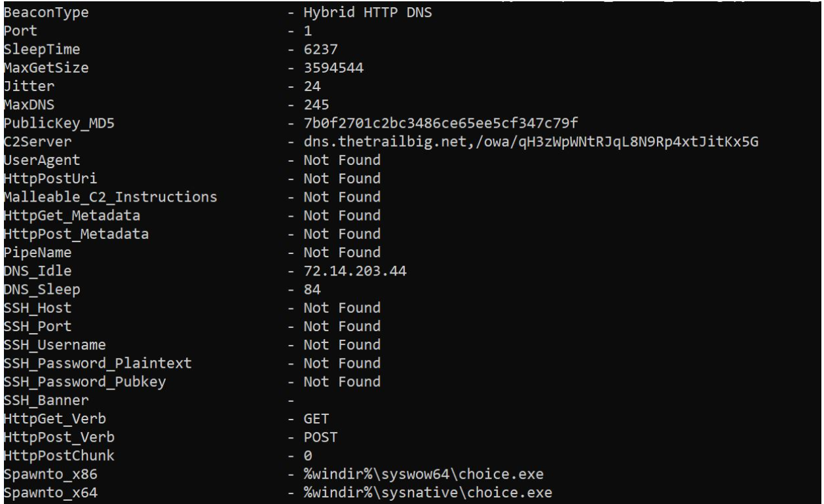Image resolution: width=824 pixels, height=504 pixels.
Task: Select the Jitter label
Action: (x=22, y=86)
